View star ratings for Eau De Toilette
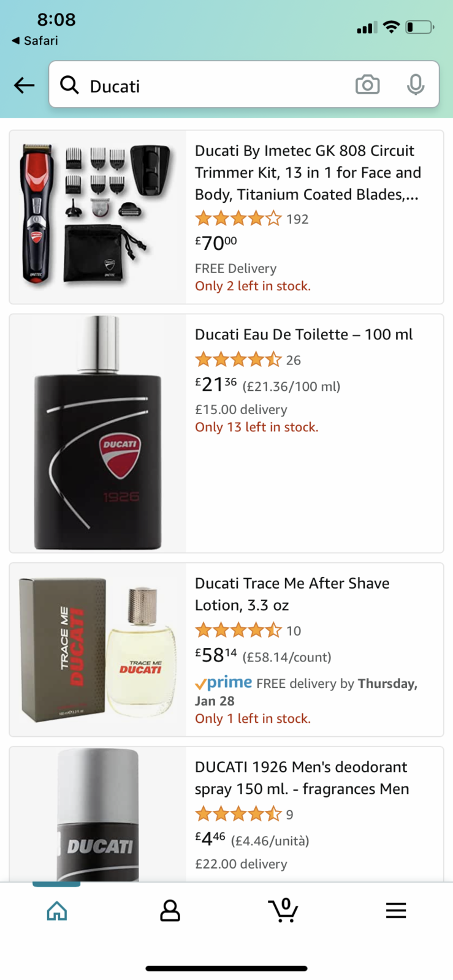Viewport: 453px width, 980px height. 238,360
